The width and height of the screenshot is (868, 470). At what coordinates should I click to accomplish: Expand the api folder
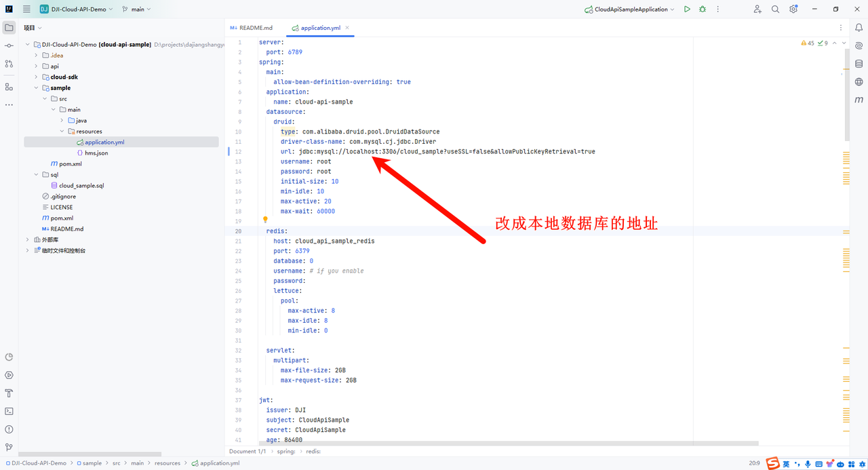coord(37,66)
